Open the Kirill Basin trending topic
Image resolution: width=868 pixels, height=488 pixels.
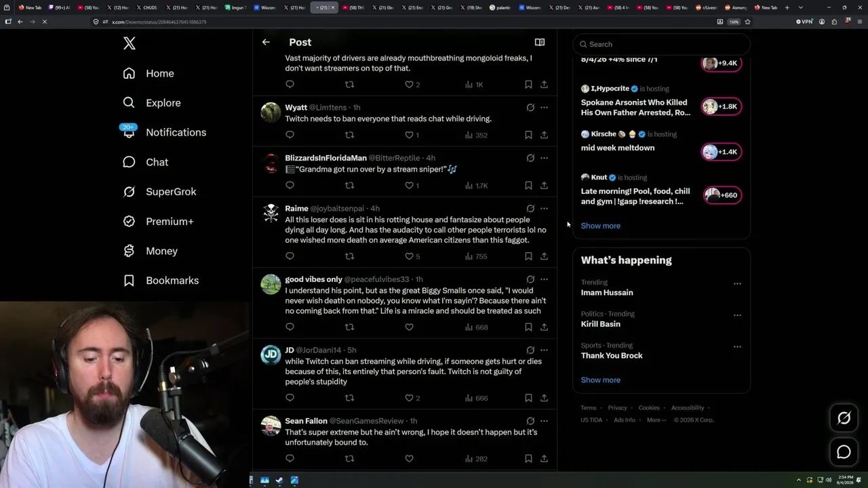[601, 325]
